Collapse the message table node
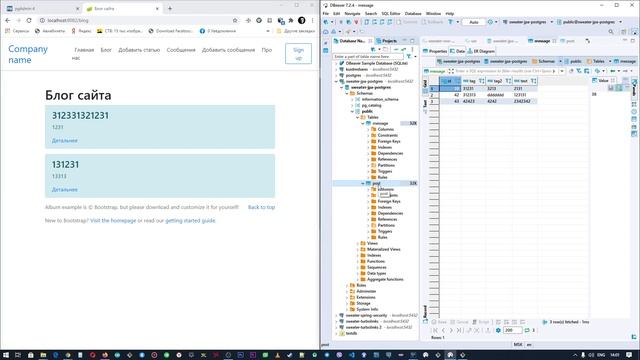The width and height of the screenshot is (640, 360). (x=363, y=123)
